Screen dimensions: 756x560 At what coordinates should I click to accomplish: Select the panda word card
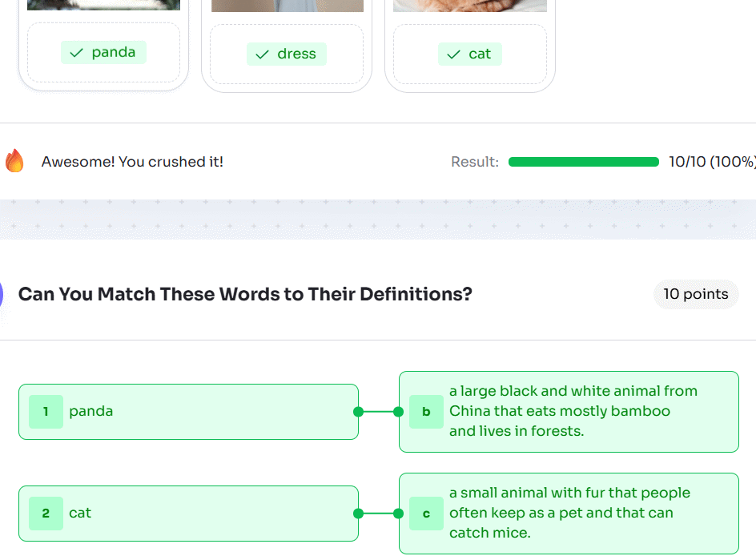click(188, 412)
